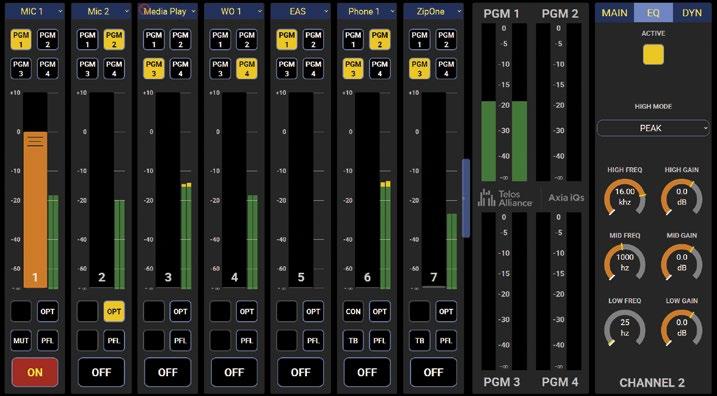The height and width of the screenshot is (396, 717).
Task: Toggle PGM 1 assign on MIC 1
Action: pos(21,40)
